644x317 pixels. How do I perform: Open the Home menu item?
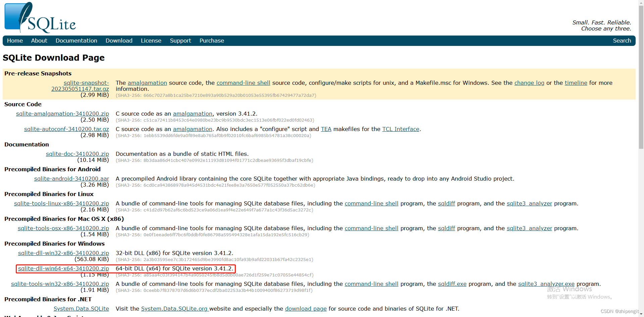(x=15, y=41)
